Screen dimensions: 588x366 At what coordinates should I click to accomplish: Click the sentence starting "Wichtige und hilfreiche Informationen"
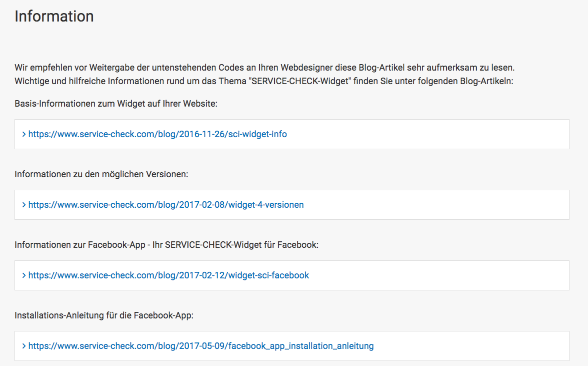click(x=264, y=81)
